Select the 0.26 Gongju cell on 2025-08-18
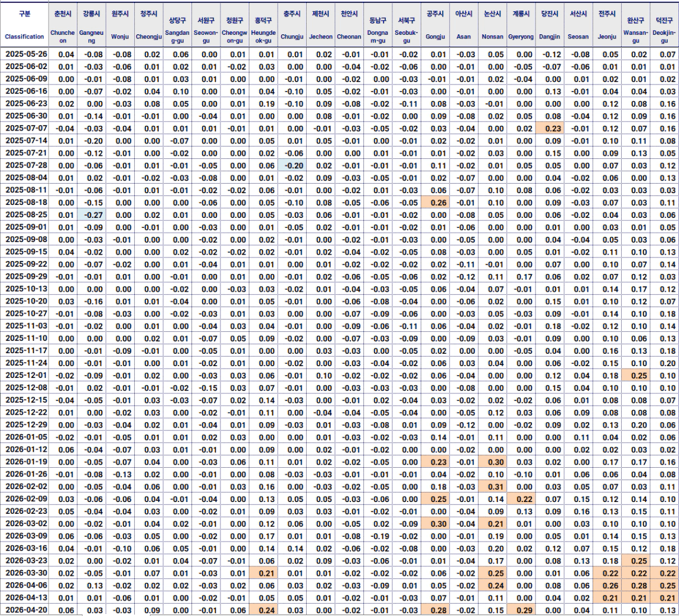Viewport: 679px width, 616px height. [x=434, y=202]
